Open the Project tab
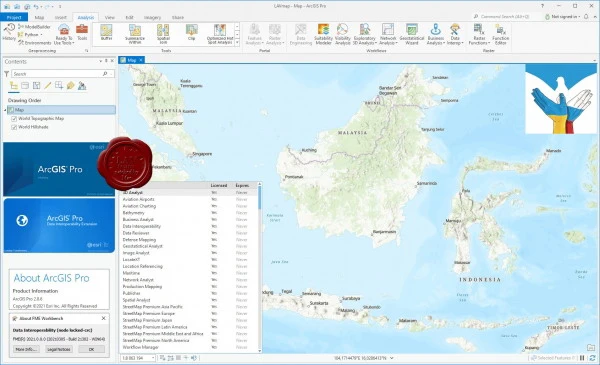 pos(14,17)
